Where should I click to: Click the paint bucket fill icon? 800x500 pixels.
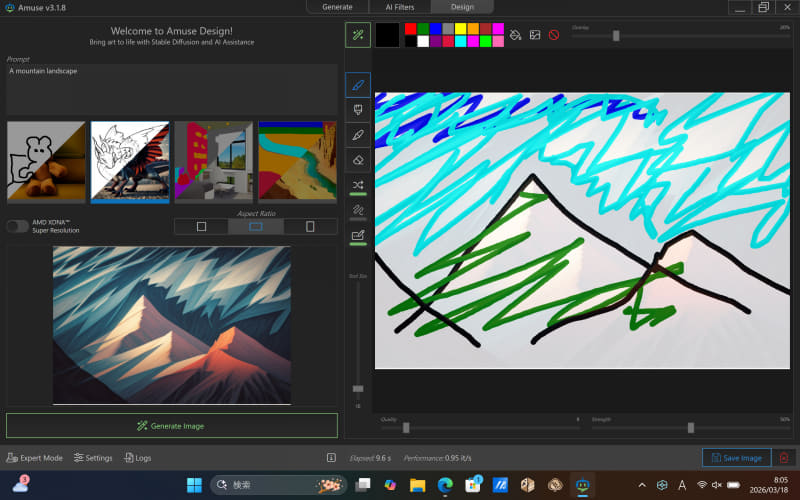point(515,35)
